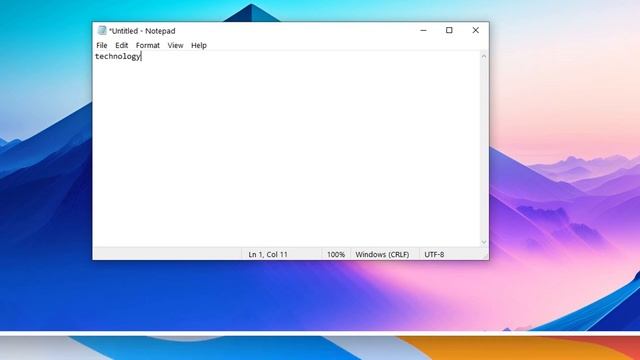Click the 100% zoom status entry
Viewport: 640px width, 360px height.
(336, 254)
